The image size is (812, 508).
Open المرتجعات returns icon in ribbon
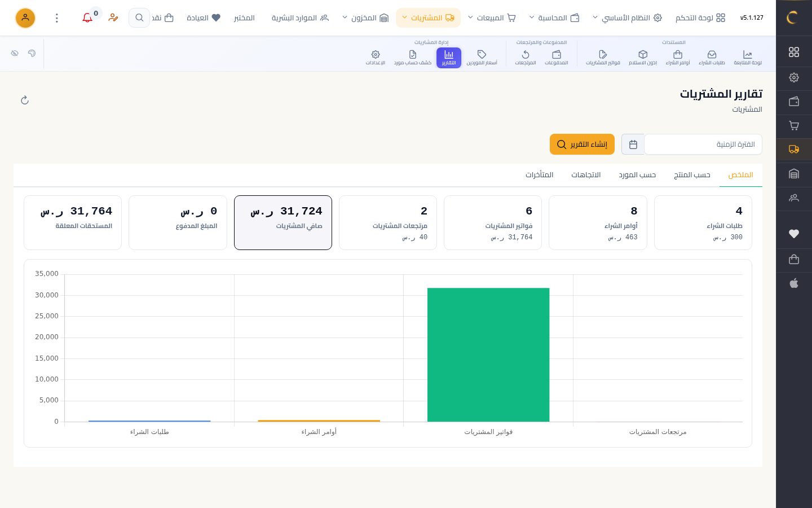coord(526,58)
